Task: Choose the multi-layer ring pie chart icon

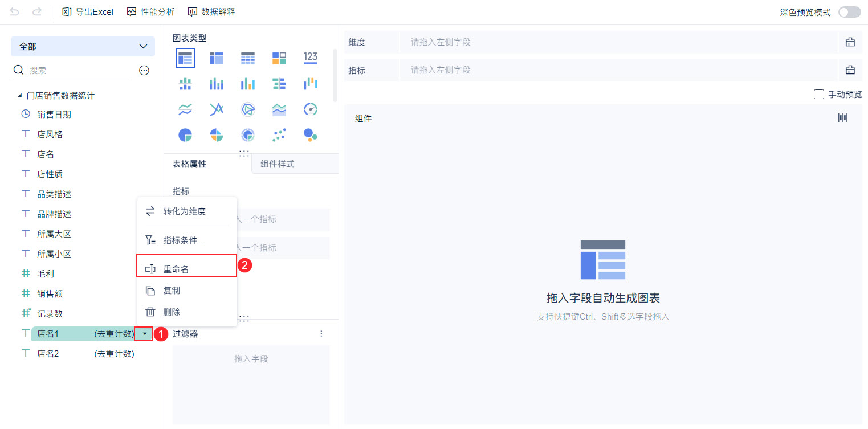Action: click(x=248, y=135)
